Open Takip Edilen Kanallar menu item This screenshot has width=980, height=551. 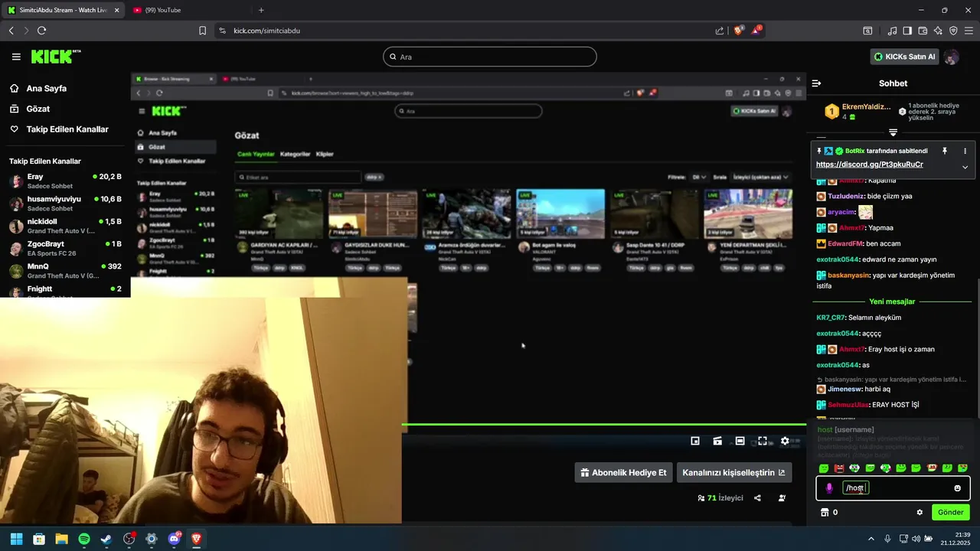pyautogui.click(x=59, y=129)
